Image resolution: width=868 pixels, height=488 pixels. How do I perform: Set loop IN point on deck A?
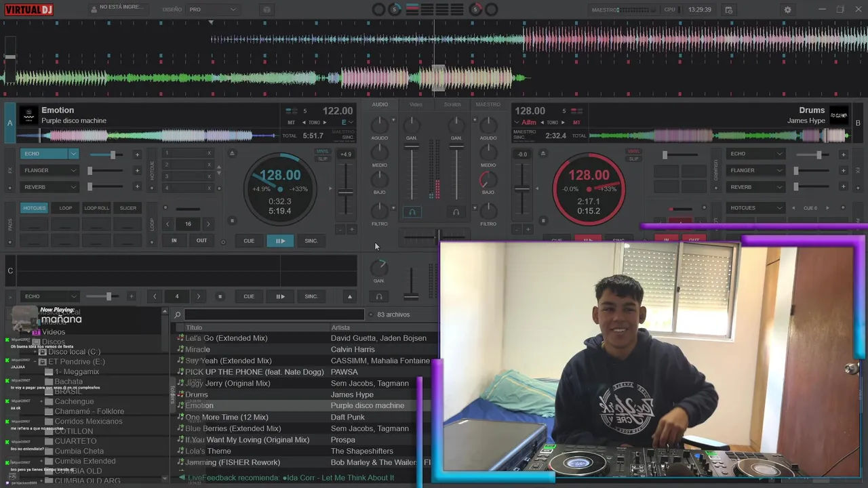tap(174, 241)
